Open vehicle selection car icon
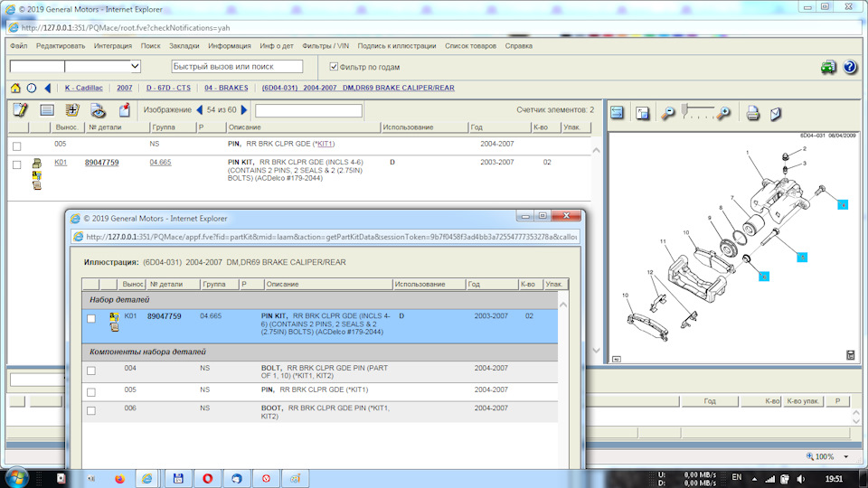 point(828,67)
